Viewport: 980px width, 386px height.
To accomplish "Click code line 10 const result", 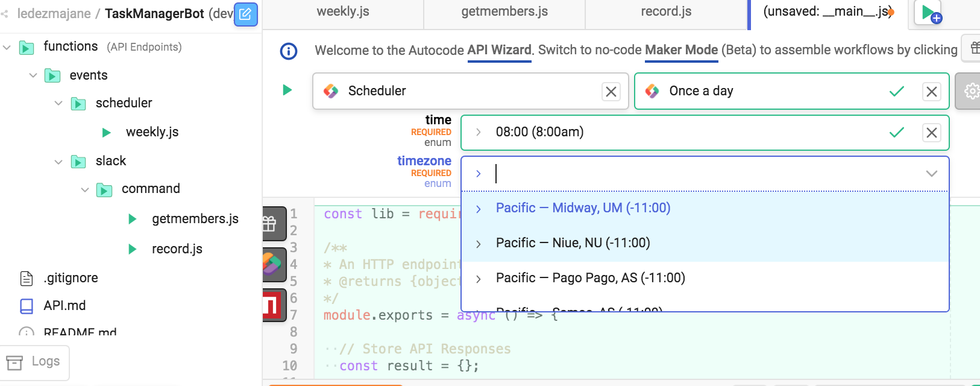I will click(409, 366).
